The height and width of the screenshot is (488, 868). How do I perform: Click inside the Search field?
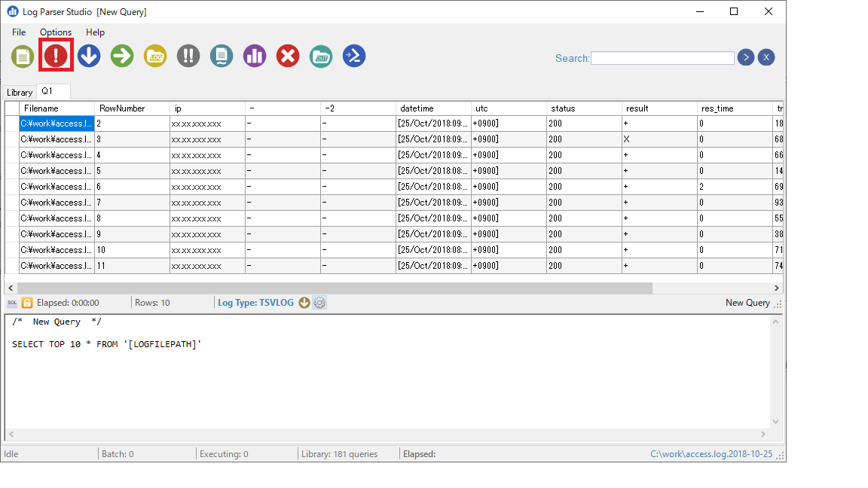tap(662, 57)
